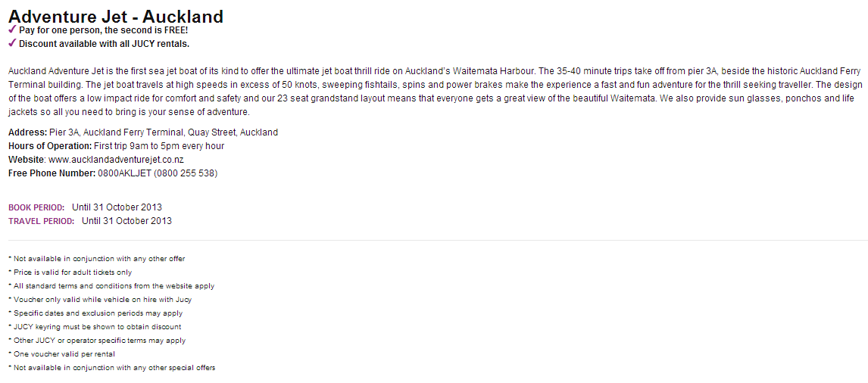Click the 'All standard terms and conditions' line
Image resolution: width=868 pixels, height=383 pixels.
[111, 286]
